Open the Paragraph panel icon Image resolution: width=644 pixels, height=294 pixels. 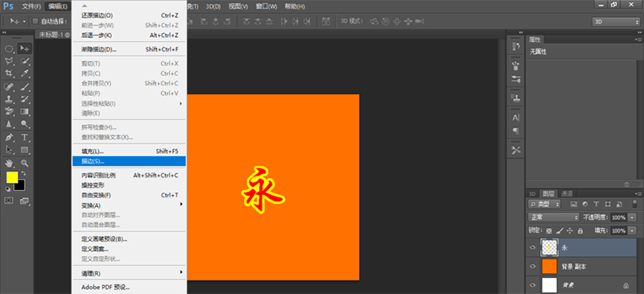516,130
